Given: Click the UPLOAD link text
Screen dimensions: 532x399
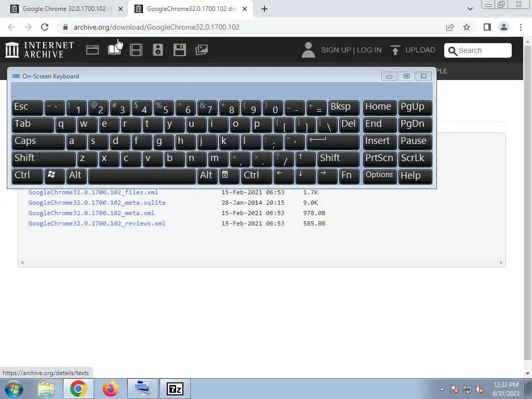Looking at the screenshot, I should pyautogui.click(x=420, y=50).
